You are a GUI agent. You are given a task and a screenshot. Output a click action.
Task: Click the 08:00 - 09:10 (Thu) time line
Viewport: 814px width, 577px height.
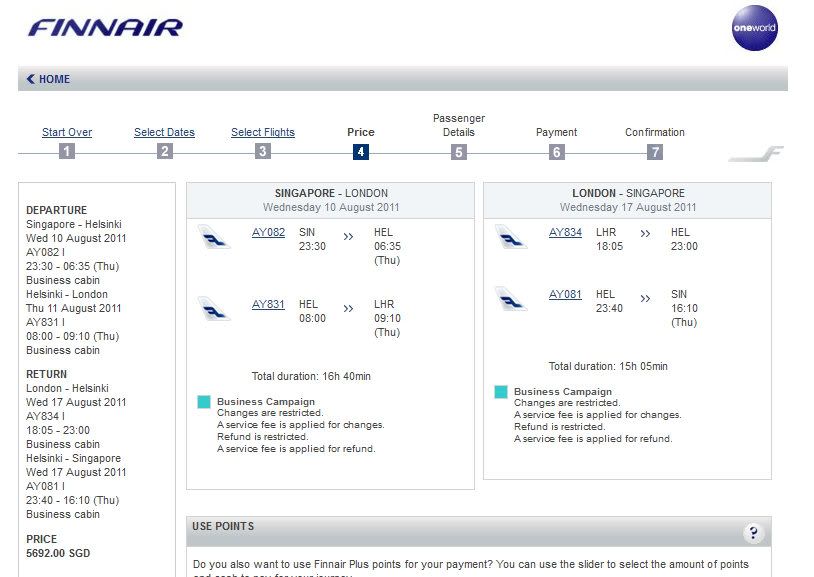tap(73, 337)
